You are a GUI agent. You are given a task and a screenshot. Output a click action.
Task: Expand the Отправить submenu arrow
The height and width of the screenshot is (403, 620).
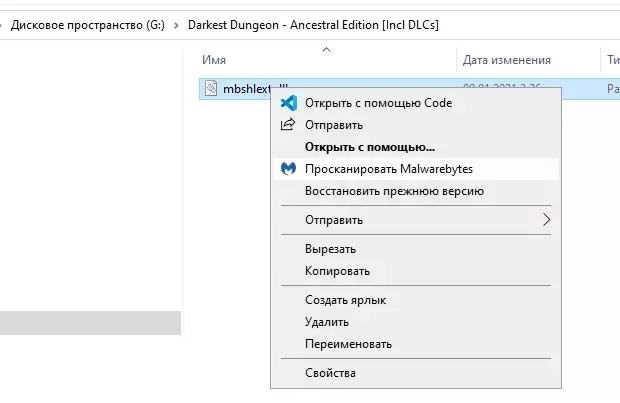click(x=546, y=220)
